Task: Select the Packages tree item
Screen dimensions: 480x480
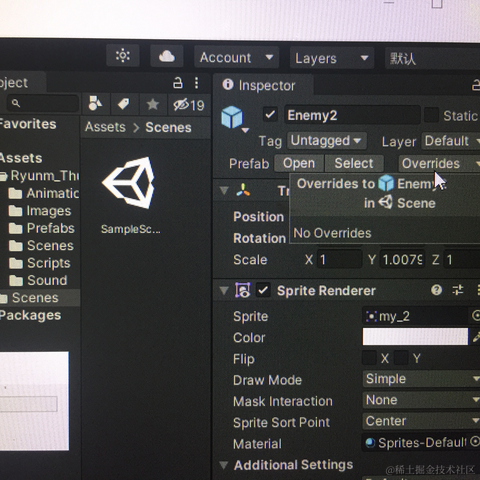Action: (x=30, y=315)
